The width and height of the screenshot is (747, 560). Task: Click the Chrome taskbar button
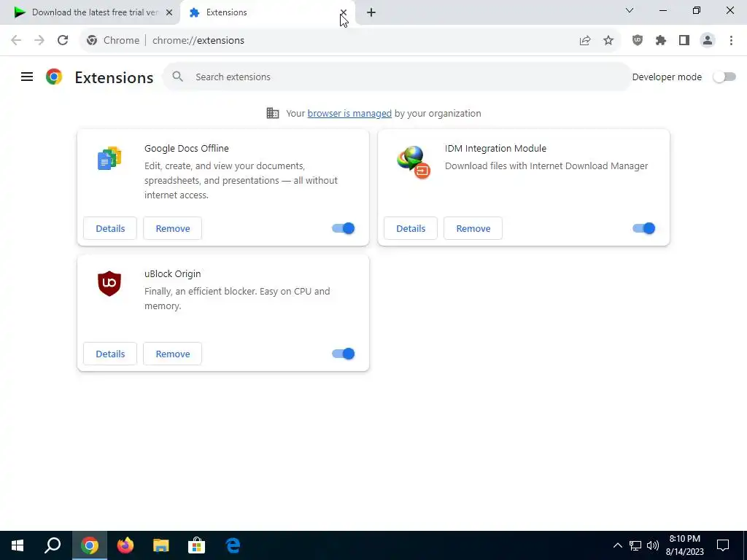pyautogui.click(x=90, y=545)
